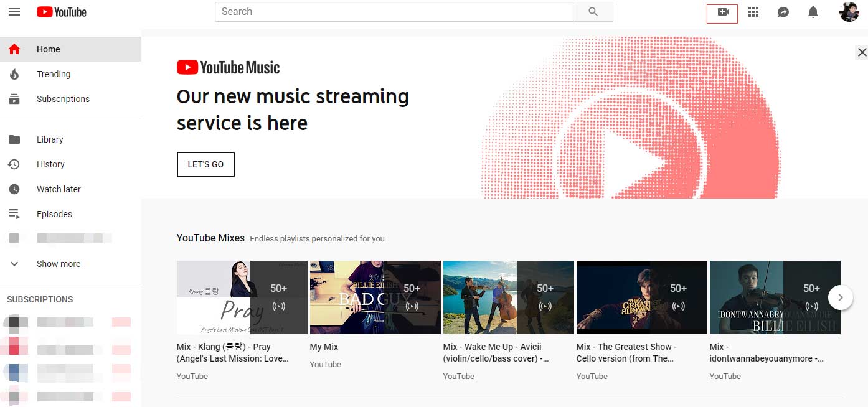
Task: Click the YouTube logo in header
Action: tap(62, 12)
